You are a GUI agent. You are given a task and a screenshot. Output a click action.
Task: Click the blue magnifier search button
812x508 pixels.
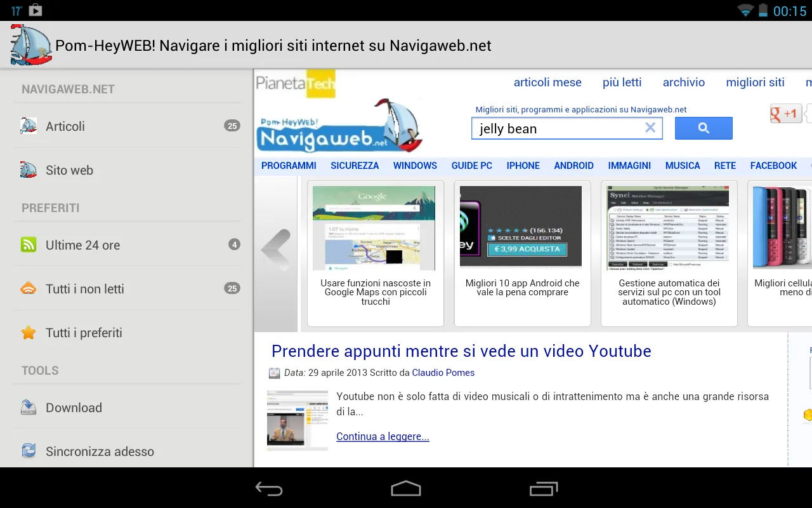pyautogui.click(x=704, y=128)
